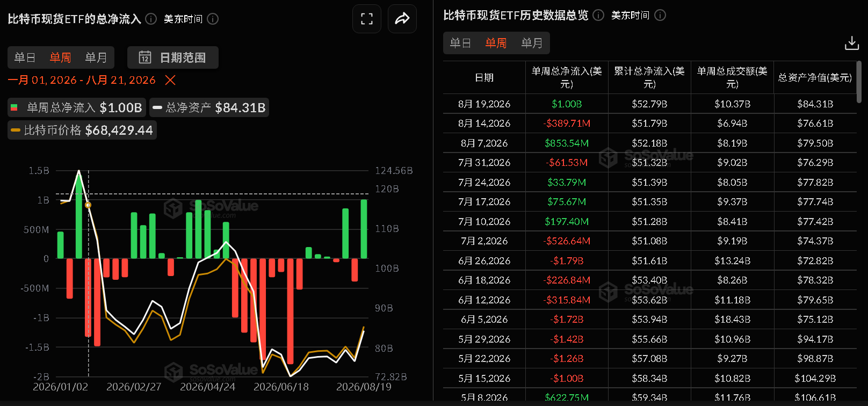Open the chart fullscreen view
Screen dimensions: 868x406
click(x=367, y=19)
